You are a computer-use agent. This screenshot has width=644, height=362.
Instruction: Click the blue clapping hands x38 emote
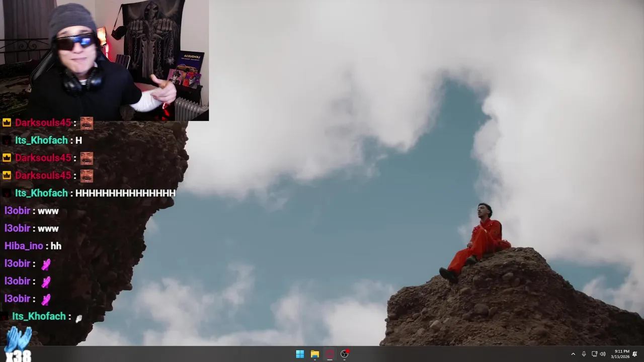tap(18, 344)
